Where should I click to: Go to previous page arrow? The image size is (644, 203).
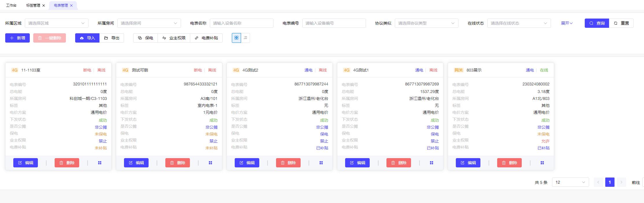click(x=598, y=182)
